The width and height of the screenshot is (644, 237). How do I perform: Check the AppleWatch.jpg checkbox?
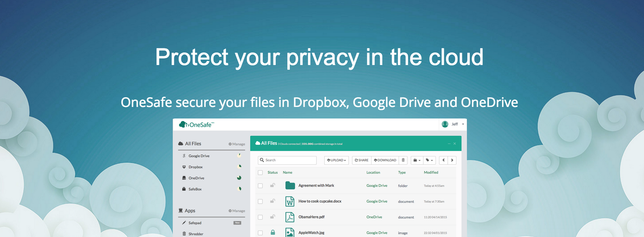point(260,233)
